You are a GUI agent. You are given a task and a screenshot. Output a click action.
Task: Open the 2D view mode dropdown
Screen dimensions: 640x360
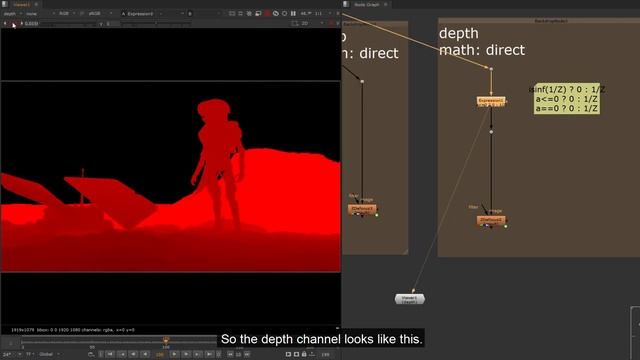[312, 24]
